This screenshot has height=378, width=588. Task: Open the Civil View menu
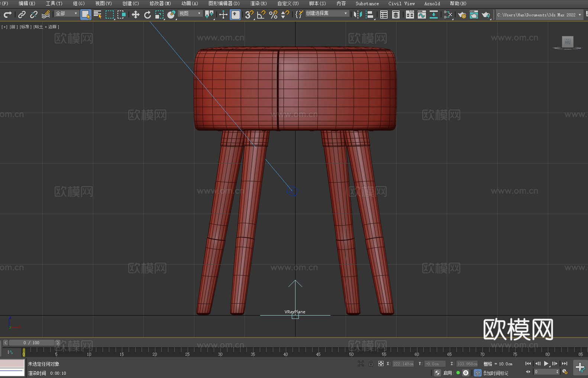[x=401, y=3]
